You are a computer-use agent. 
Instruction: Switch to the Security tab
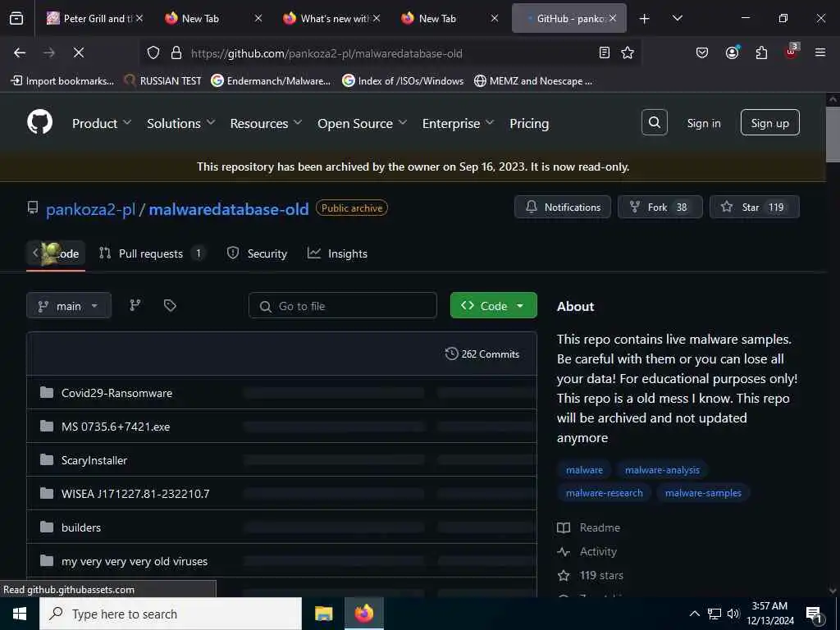258,253
